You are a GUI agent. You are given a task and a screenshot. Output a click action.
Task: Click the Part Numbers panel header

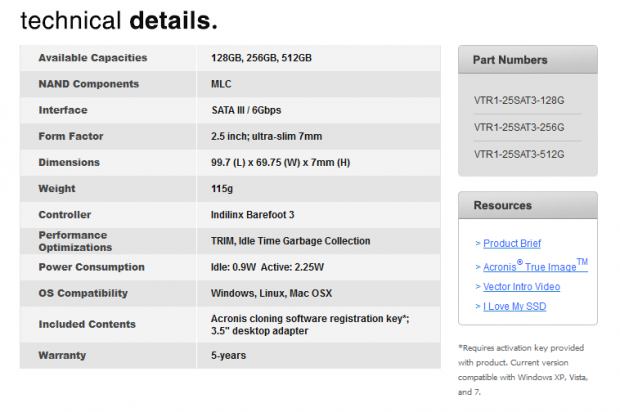[x=527, y=60]
